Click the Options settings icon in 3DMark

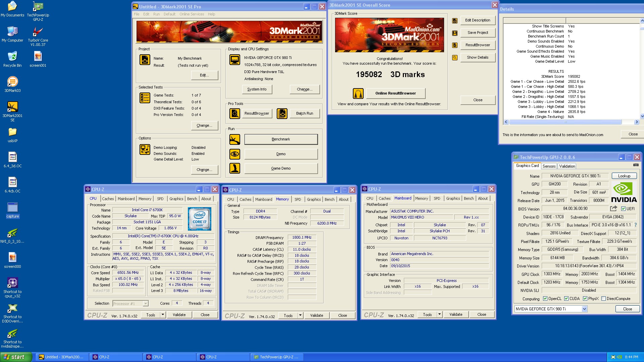tap(145, 149)
